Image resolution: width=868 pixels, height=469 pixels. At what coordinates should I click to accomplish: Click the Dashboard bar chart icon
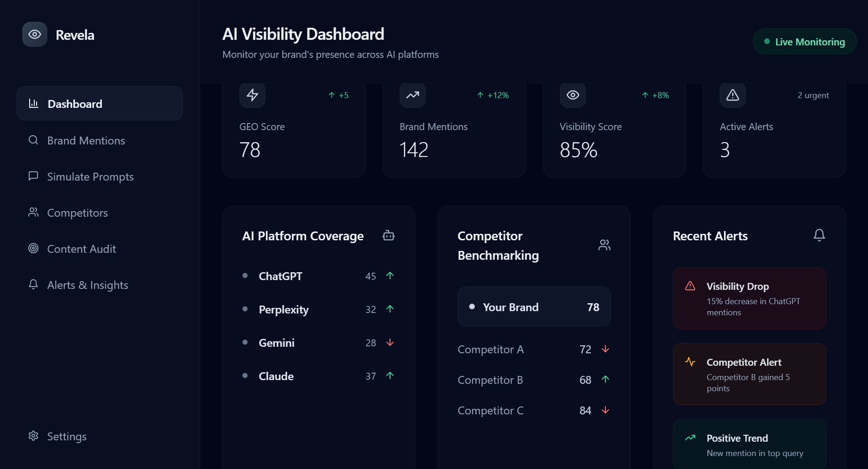pyautogui.click(x=33, y=103)
